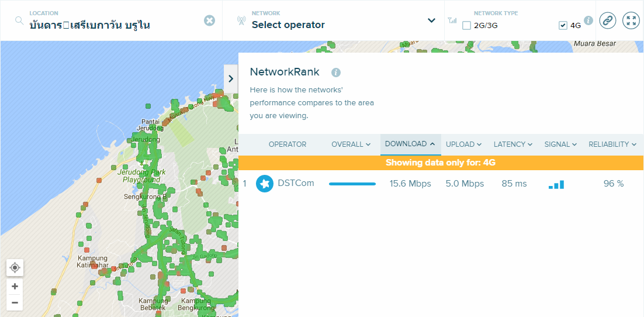Select the DSTCom operator name

[296, 183]
